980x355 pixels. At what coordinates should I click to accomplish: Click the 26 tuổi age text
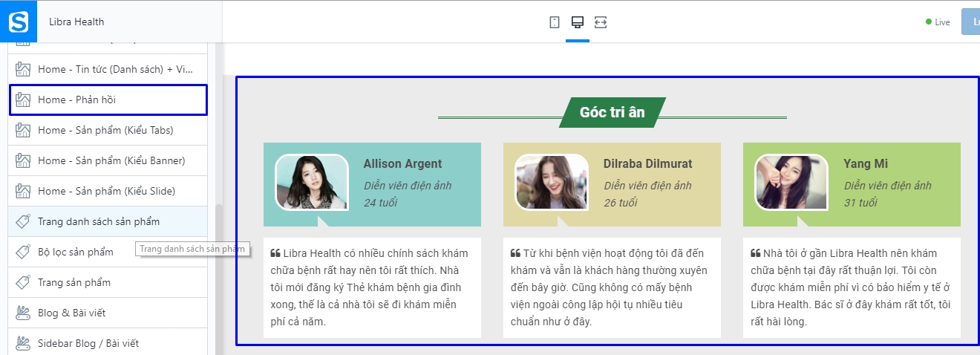(x=621, y=203)
